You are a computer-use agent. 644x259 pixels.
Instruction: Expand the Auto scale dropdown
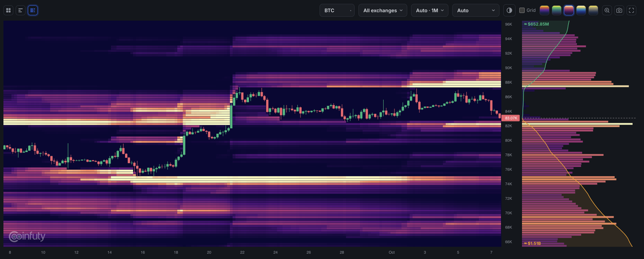click(x=476, y=10)
